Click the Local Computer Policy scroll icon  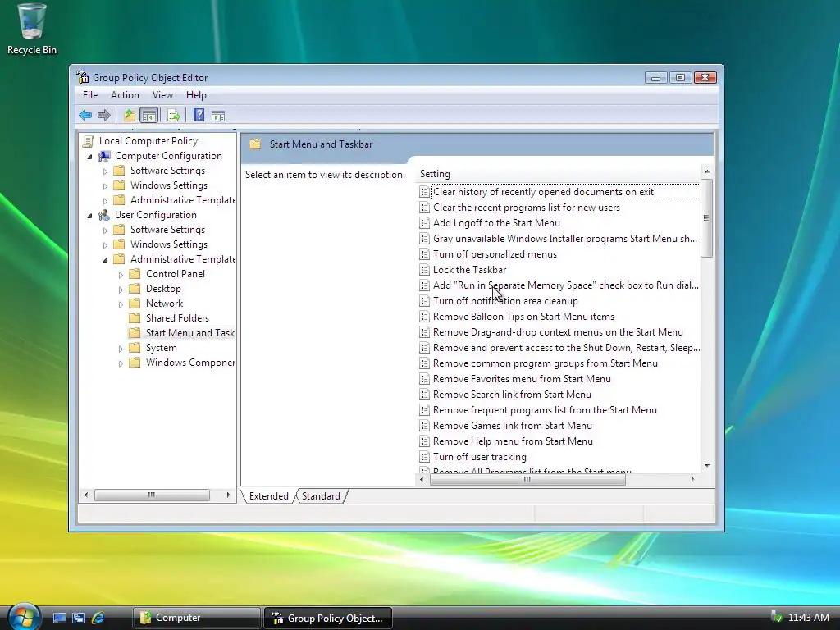(89, 141)
